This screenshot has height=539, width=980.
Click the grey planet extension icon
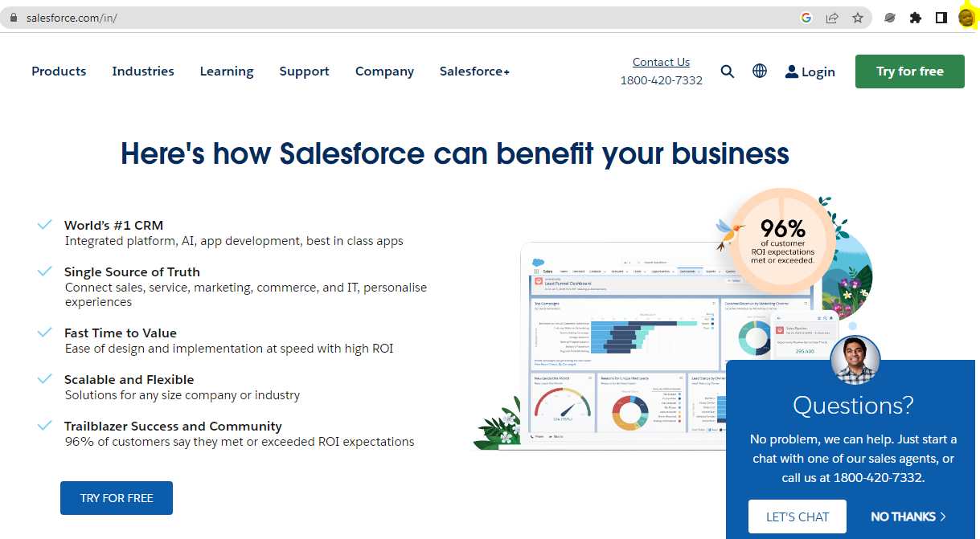pos(889,18)
